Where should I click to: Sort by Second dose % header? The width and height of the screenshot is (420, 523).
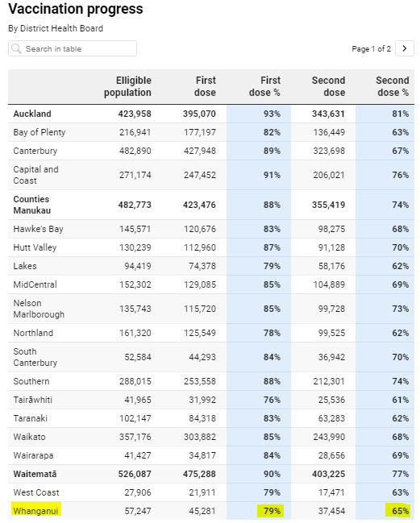393,86
